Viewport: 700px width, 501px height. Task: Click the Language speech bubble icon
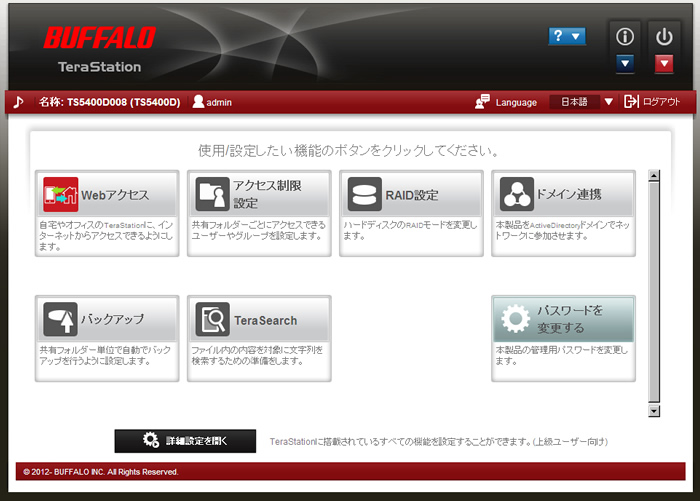pos(483,102)
